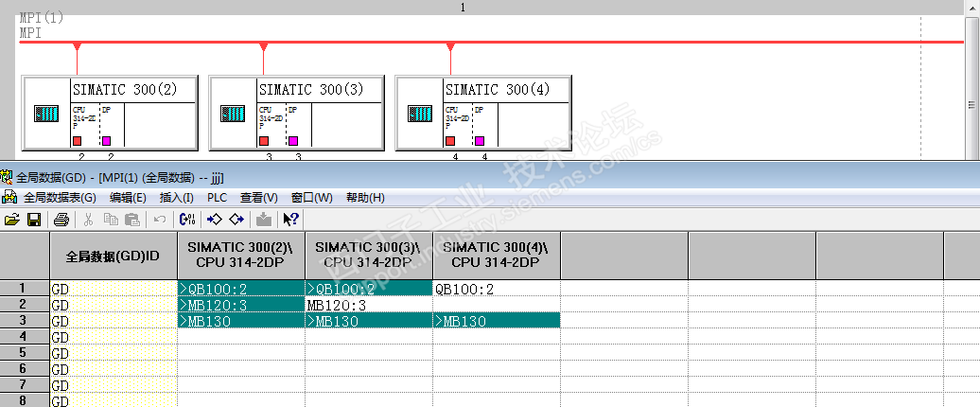
Task: Click the Copy toolbar icon
Action: (111, 220)
